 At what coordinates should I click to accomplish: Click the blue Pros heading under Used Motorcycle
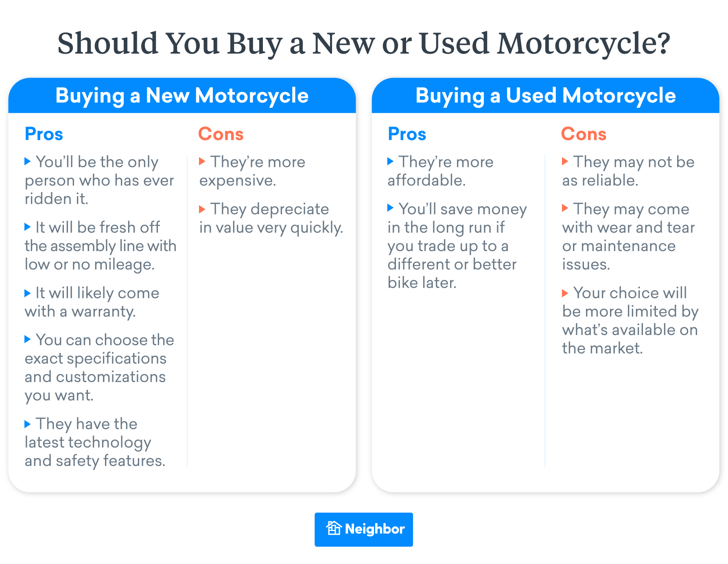[407, 134]
